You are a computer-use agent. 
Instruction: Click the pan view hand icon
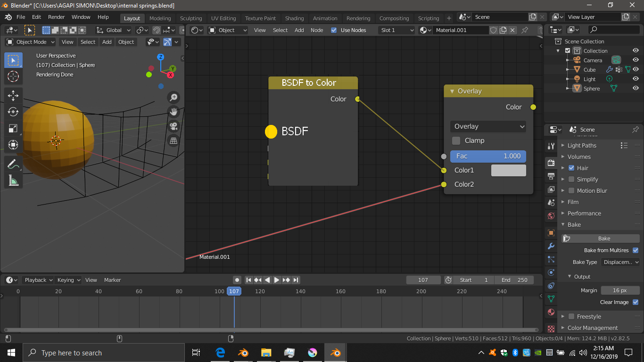coord(174,112)
